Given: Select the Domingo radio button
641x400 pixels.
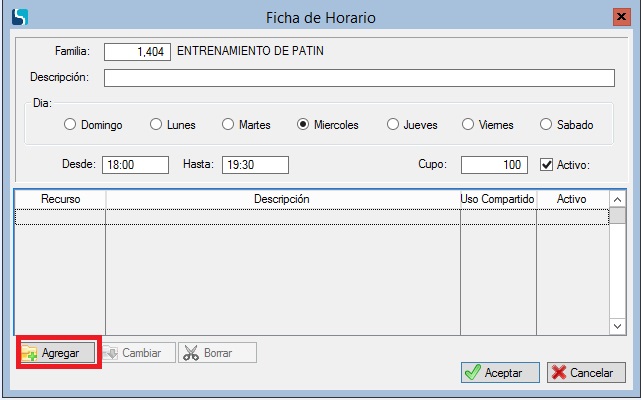Looking at the screenshot, I should click(x=70, y=125).
